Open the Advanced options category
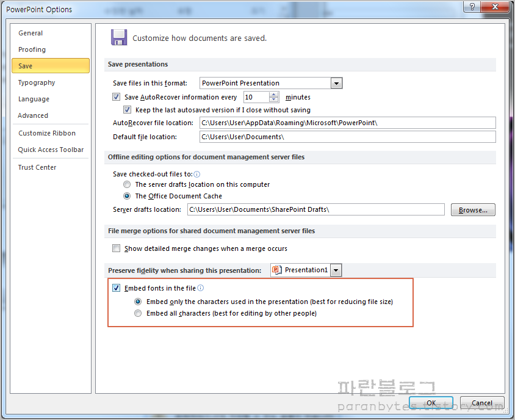Screen dimensions: 515x420 coord(51,115)
